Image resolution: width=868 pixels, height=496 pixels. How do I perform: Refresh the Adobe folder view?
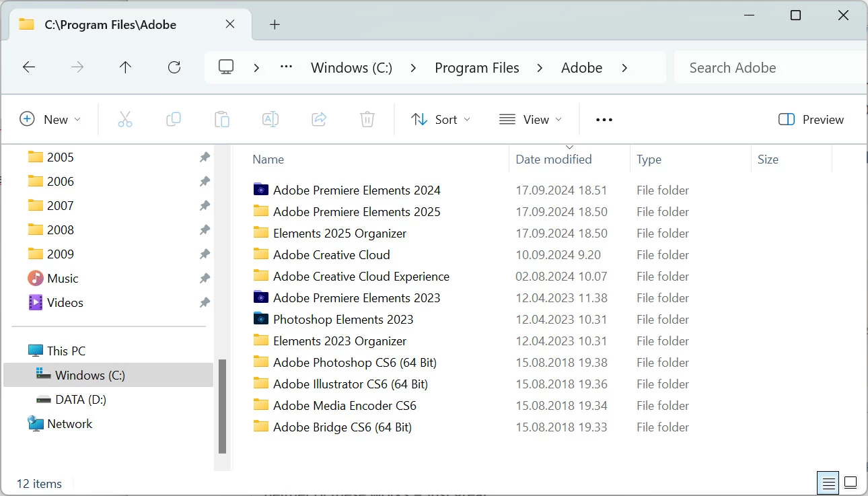[174, 67]
